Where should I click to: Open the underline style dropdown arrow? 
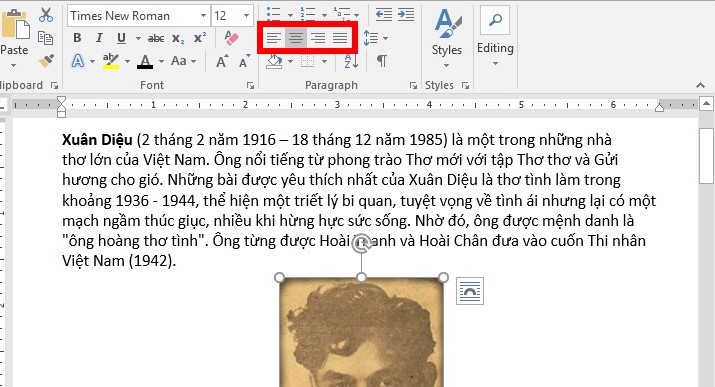pos(138,38)
